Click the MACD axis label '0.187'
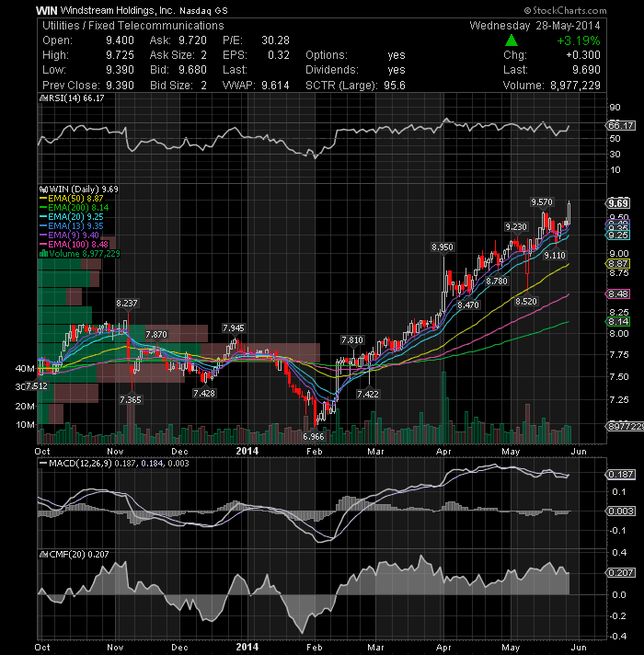This screenshot has height=655, width=644. click(x=620, y=475)
